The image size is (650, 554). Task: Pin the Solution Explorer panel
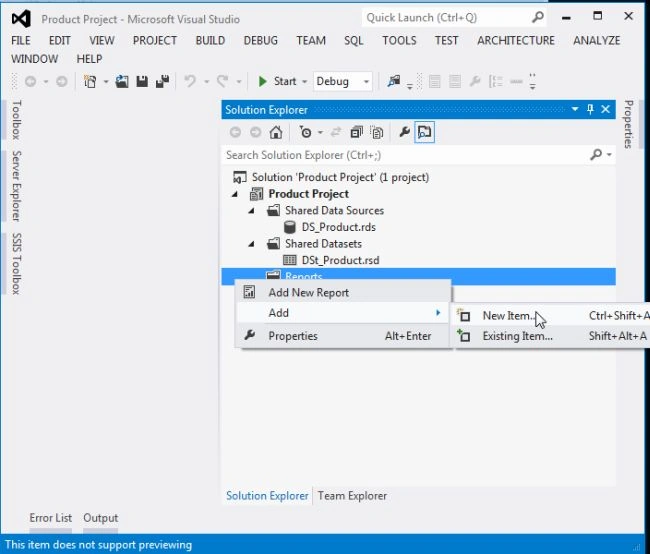[x=590, y=109]
